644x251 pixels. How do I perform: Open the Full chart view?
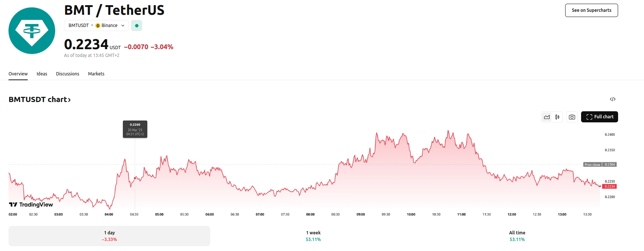click(x=599, y=117)
